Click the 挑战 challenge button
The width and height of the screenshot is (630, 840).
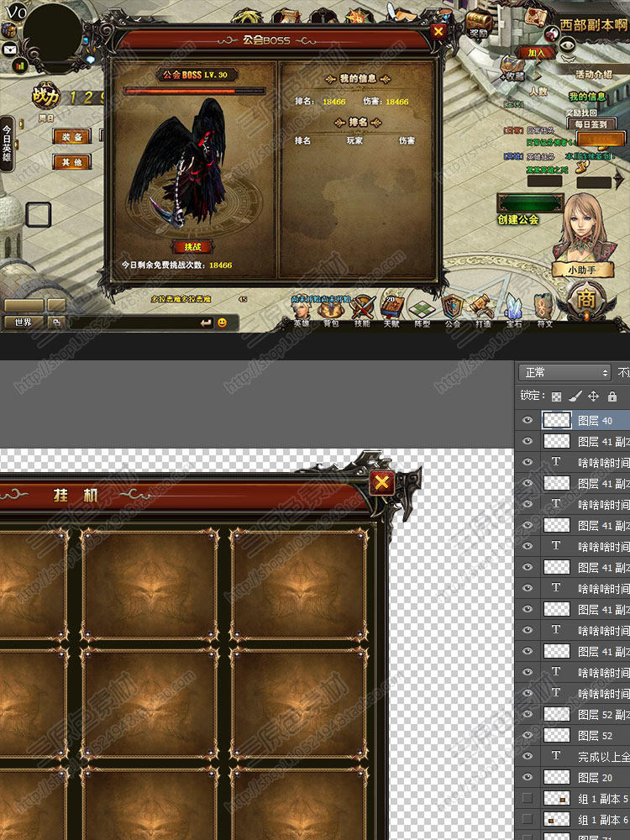tap(192, 247)
